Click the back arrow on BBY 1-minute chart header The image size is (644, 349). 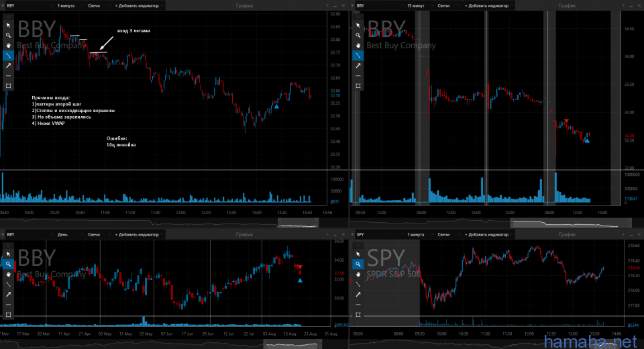(327, 6)
